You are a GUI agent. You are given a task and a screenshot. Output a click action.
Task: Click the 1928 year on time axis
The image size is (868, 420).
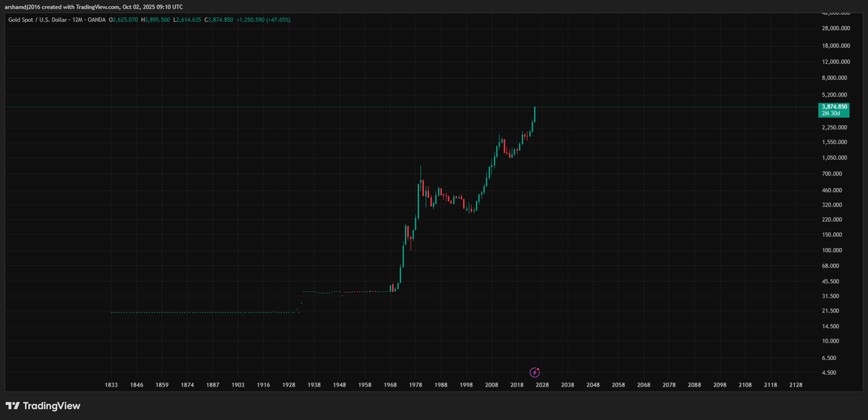point(289,386)
